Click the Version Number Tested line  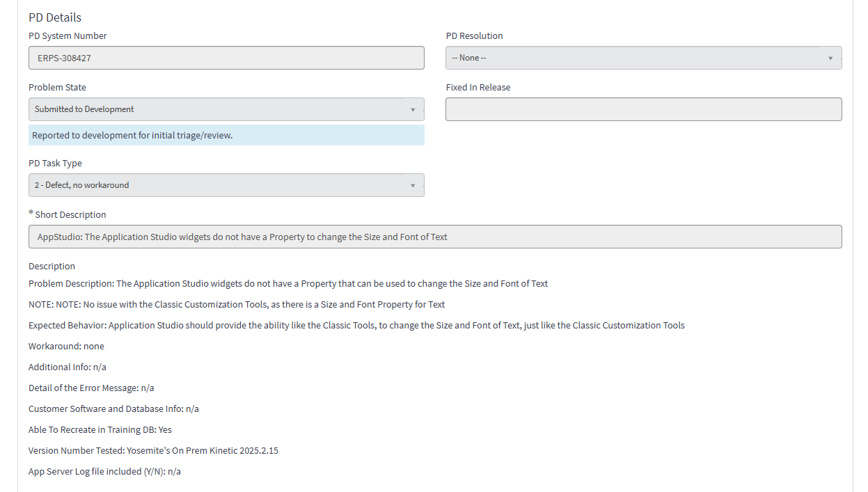coord(153,450)
